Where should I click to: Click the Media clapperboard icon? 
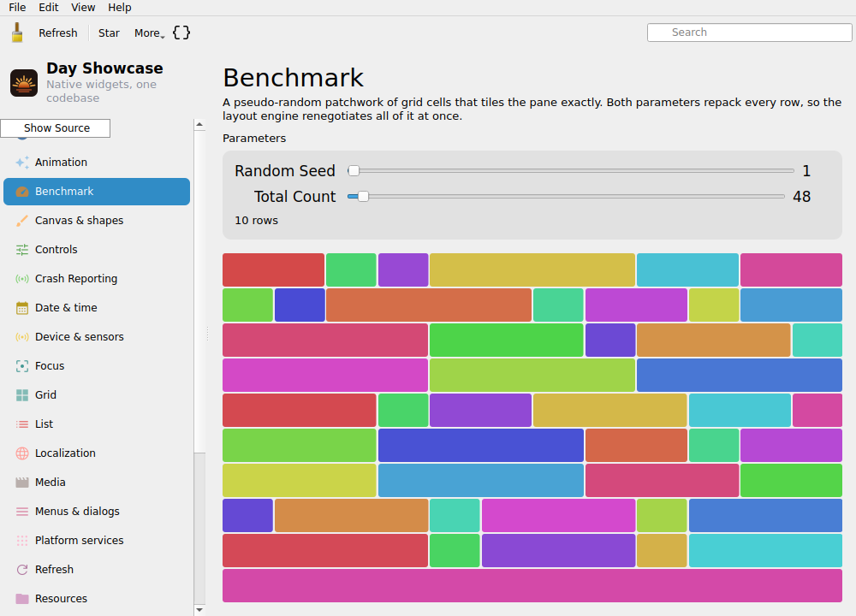(x=22, y=483)
